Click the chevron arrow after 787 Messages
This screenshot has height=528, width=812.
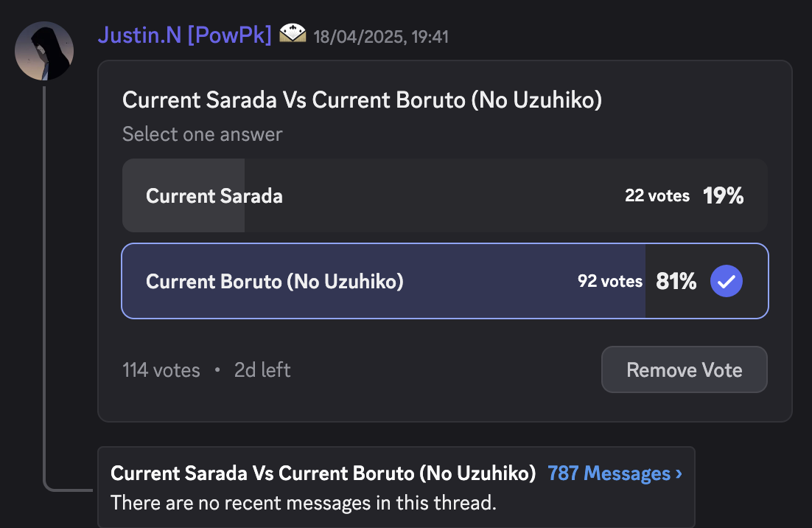[679, 473]
